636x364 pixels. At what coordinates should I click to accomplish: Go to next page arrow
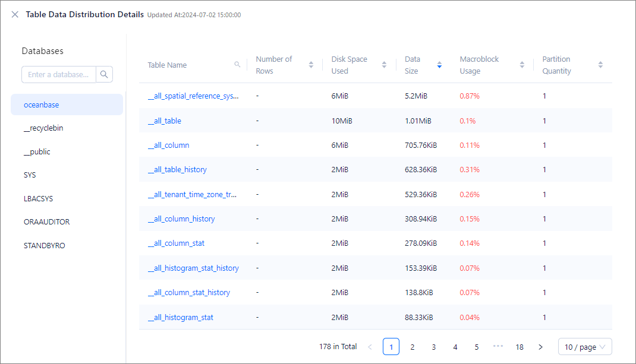point(540,347)
